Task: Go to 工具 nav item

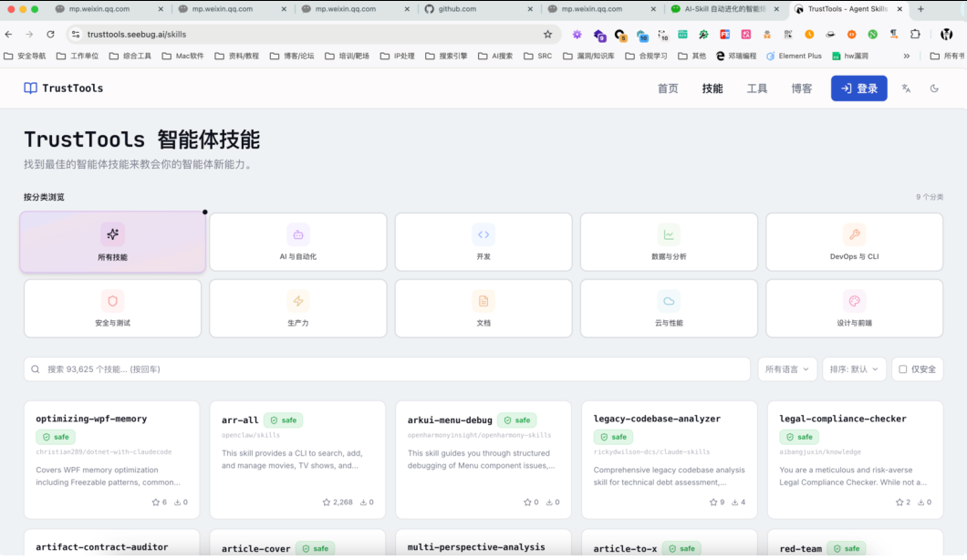Action: pos(756,88)
